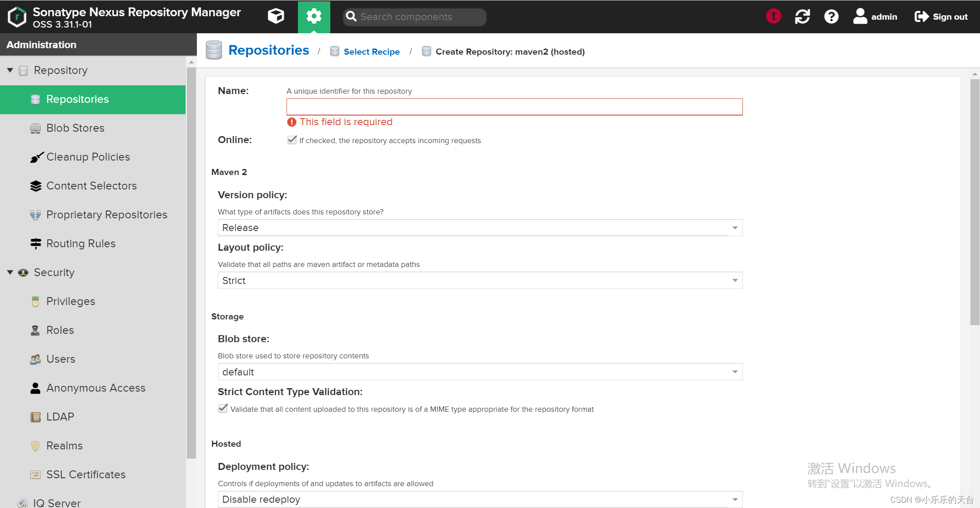
Task: Toggle Strict Content Type Validation checkbox
Action: pos(223,409)
